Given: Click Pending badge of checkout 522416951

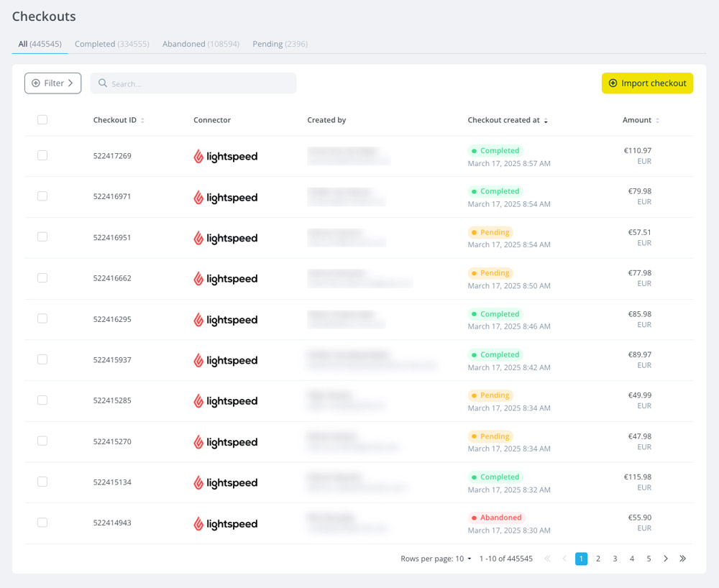Looking at the screenshot, I should pos(490,232).
